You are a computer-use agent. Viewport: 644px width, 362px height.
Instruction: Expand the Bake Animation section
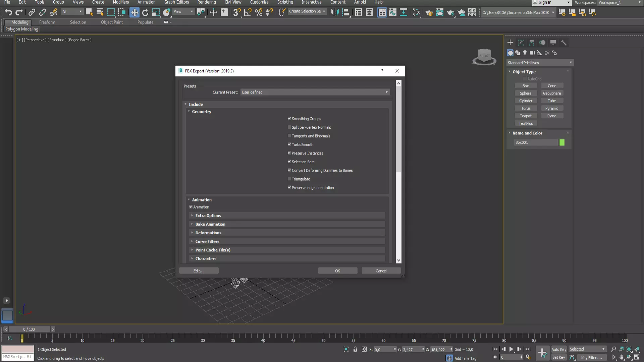[x=210, y=224]
